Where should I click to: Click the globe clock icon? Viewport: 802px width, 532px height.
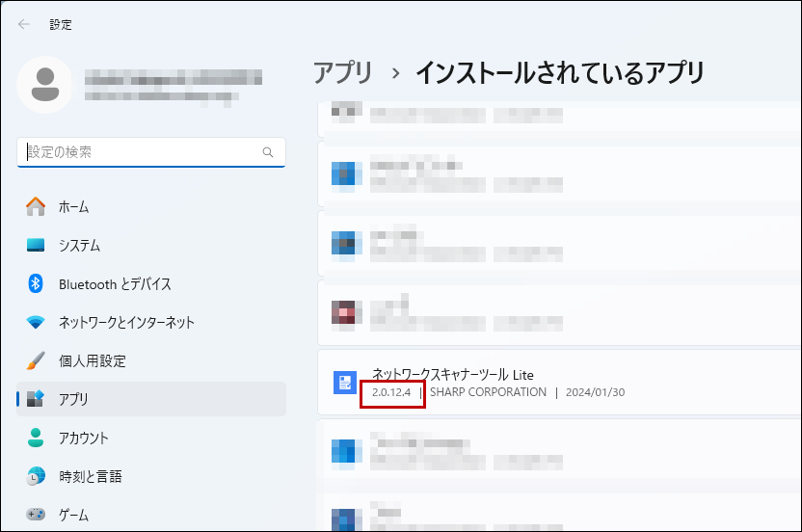[x=36, y=476]
